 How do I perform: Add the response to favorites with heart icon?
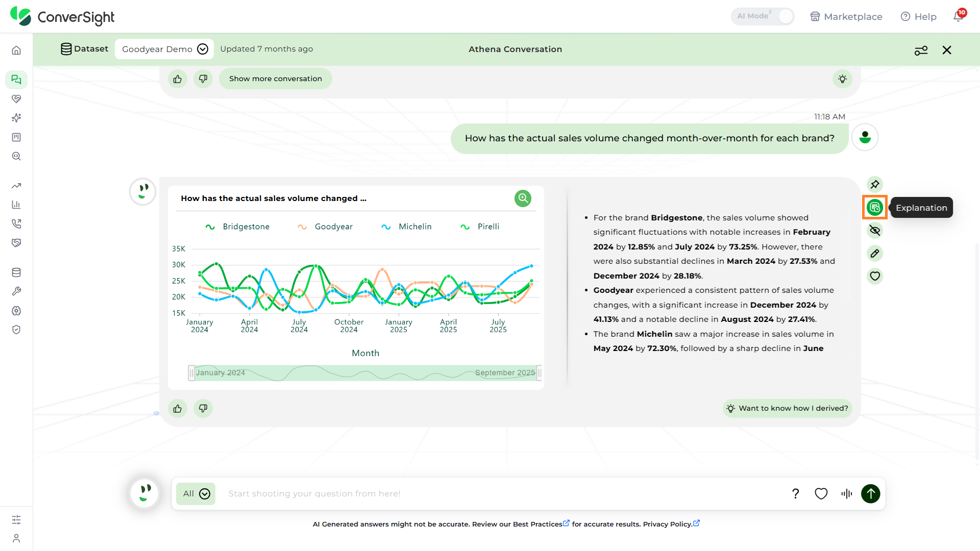[x=875, y=276]
